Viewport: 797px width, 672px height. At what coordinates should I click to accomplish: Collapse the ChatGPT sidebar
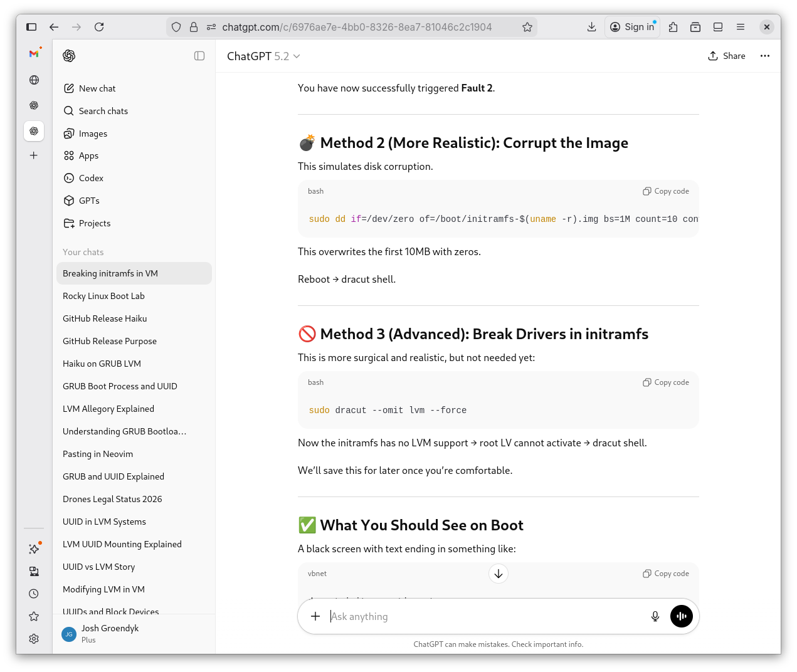(199, 56)
